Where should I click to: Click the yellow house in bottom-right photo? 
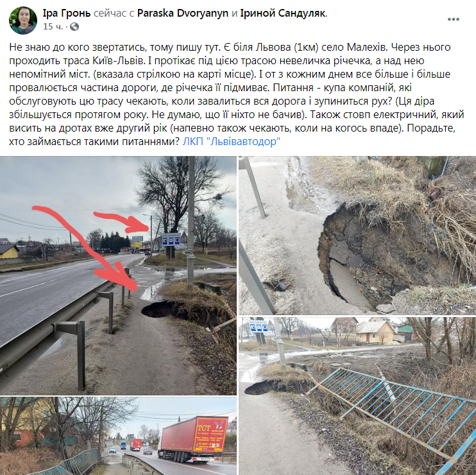[375, 332]
